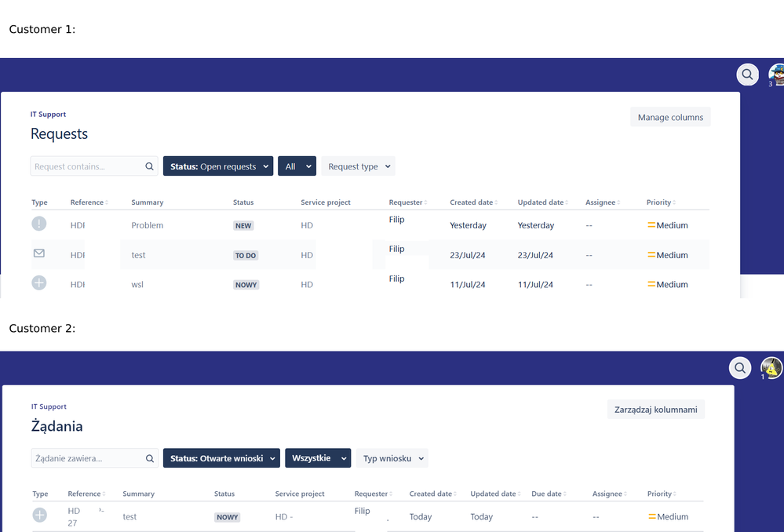Sort by Priority column in Customer 1 table
Screen dimensions: 784x532
[x=661, y=202]
